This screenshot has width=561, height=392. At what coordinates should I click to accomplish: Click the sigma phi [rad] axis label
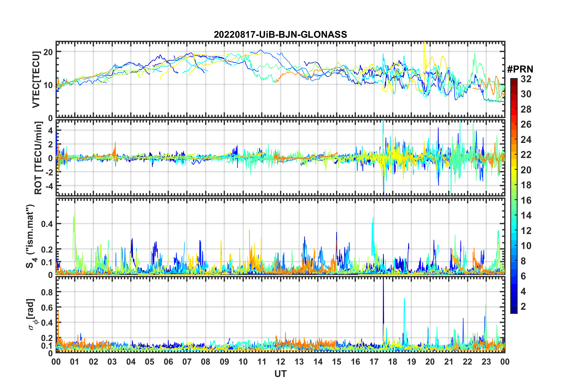point(32,314)
